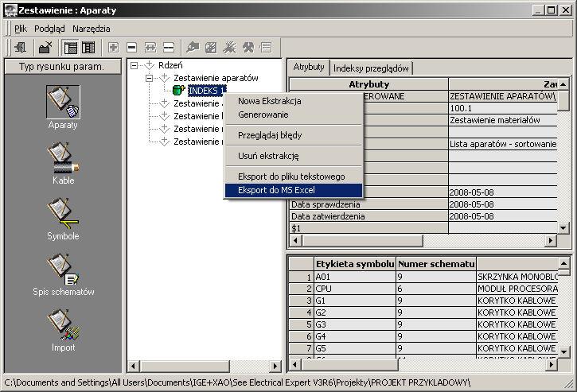Select the Rdzeń tree item
The image size is (577, 392).
(170, 65)
